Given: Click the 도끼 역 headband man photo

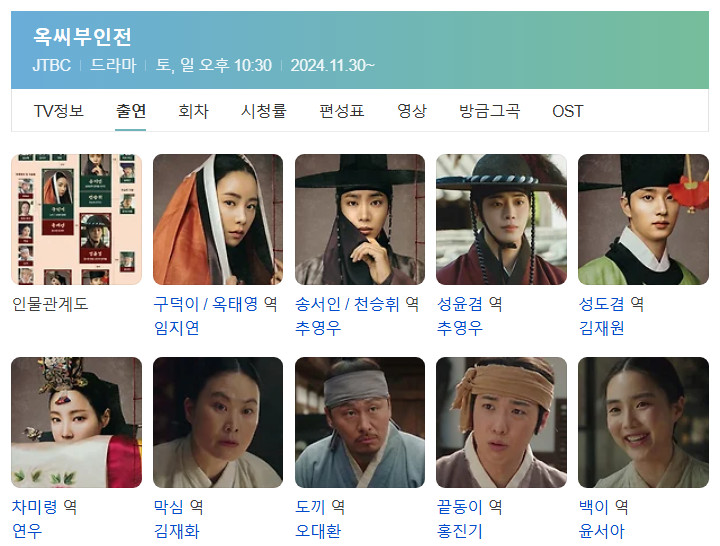Looking at the screenshot, I should click(360, 422).
